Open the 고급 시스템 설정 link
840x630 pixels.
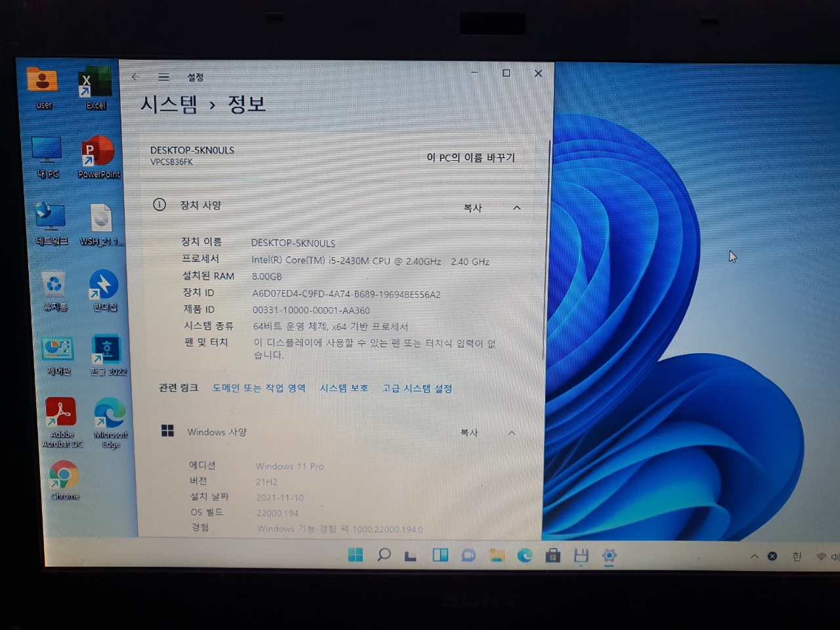coord(417,388)
